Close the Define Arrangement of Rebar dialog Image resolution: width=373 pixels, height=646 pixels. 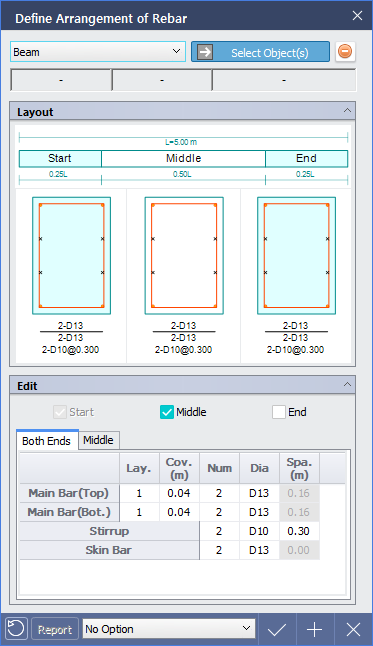point(357,16)
